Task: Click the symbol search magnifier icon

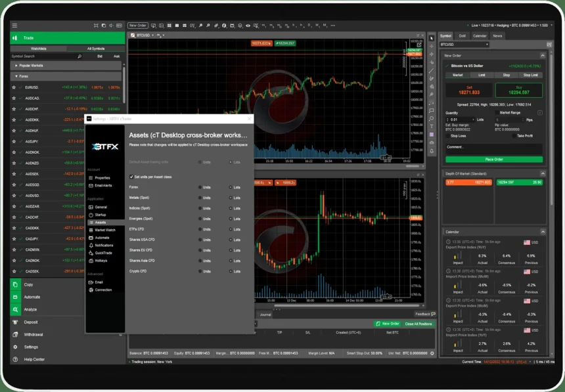Action: [x=79, y=56]
